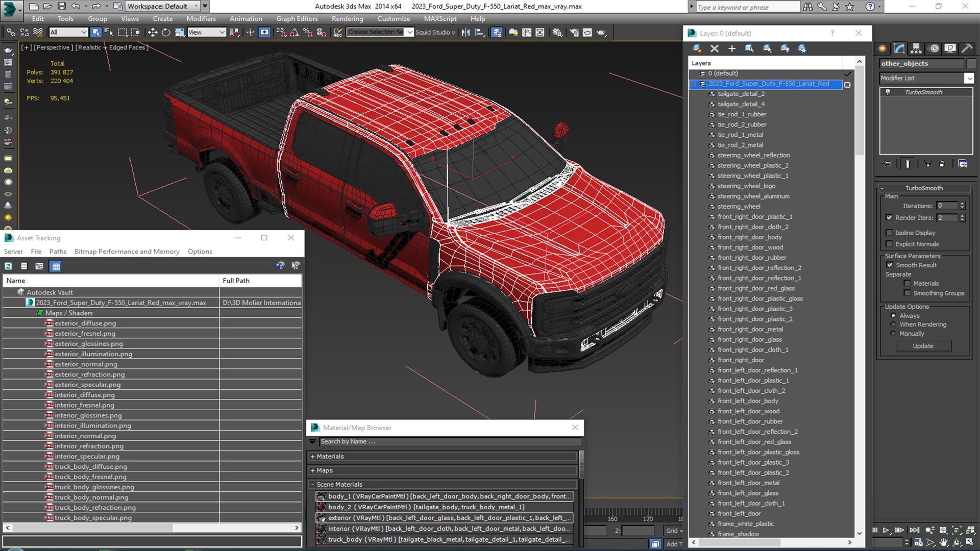Select the Rotate transform tool
The height and width of the screenshot is (551, 980).
(x=166, y=32)
